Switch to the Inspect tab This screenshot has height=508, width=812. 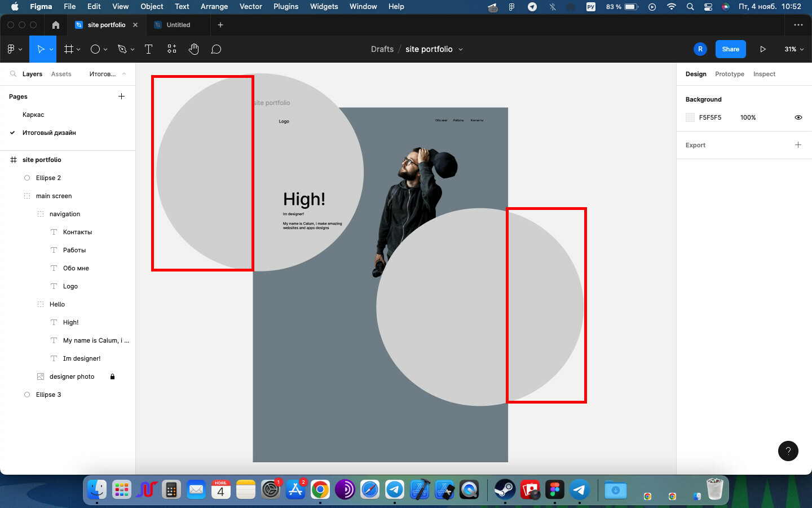764,74
